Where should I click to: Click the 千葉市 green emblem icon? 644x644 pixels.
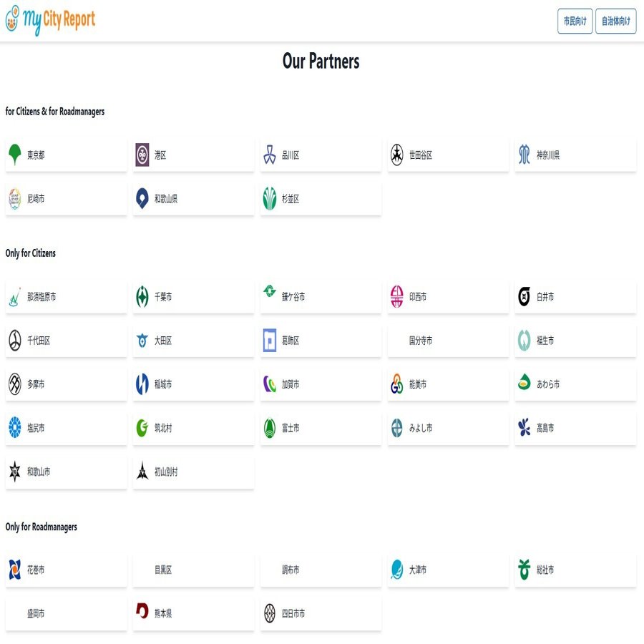[x=142, y=297]
